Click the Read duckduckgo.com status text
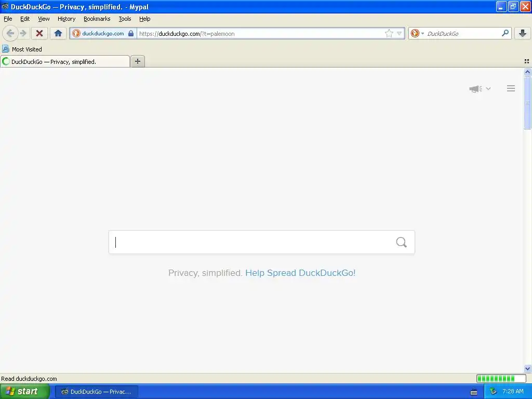Image resolution: width=532 pixels, height=399 pixels. [29, 379]
